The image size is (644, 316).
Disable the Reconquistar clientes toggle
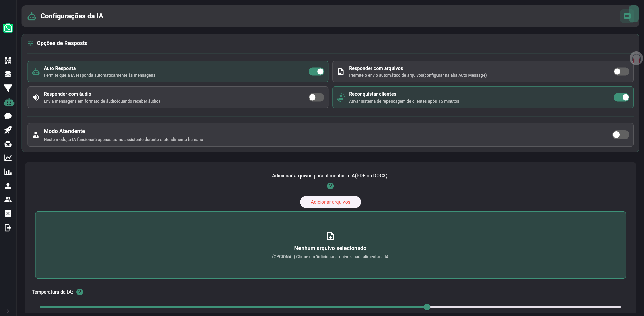click(622, 97)
